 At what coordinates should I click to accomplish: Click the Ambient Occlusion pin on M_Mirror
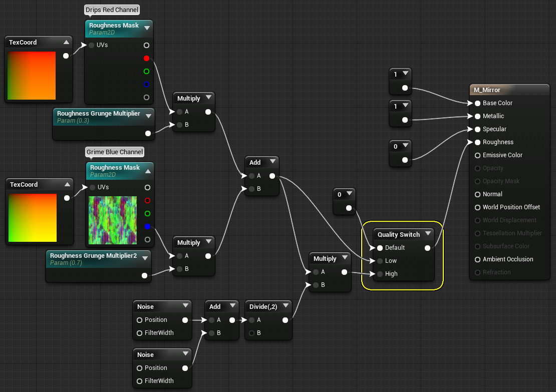[x=477, y=259]
